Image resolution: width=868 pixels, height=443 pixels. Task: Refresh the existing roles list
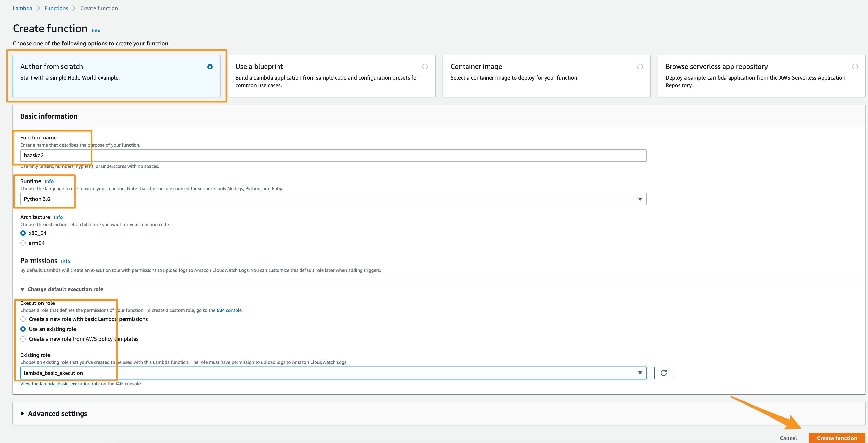(x=663, y=373)
